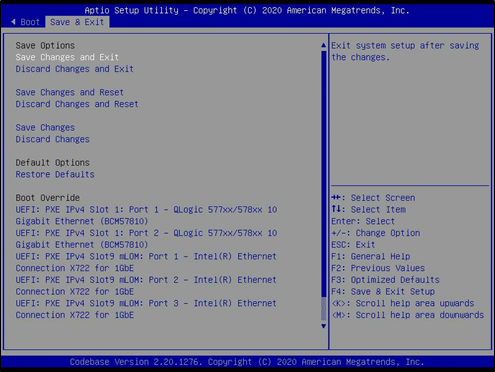Viewport: 495px width, 372px height.
Task: Click the Default Options heading
Action: click(52, 163)
